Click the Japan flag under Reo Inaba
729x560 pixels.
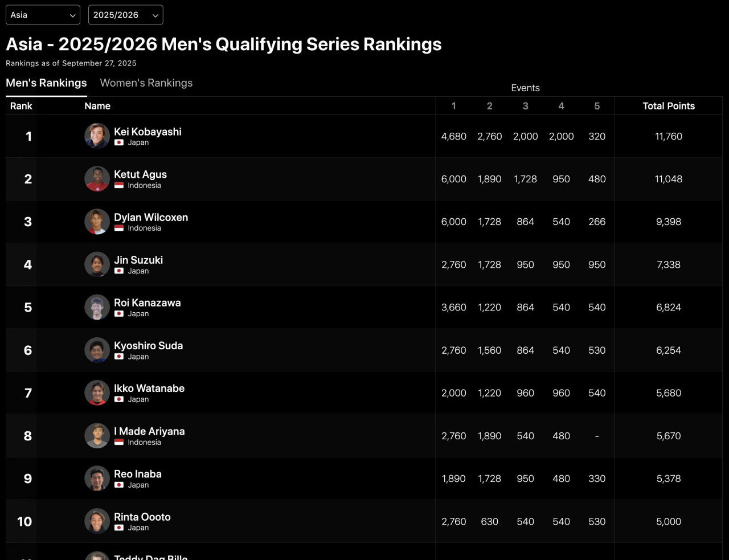click(x=119, y=485)
